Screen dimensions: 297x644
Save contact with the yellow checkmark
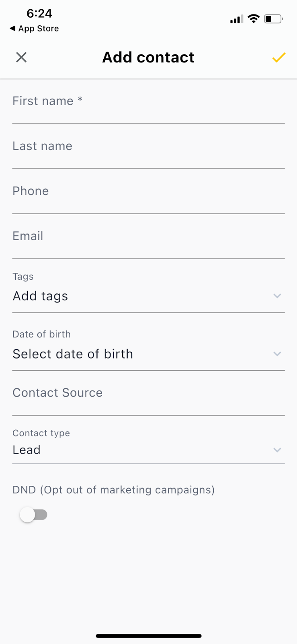pyautogui.click(x=279, y=58)
